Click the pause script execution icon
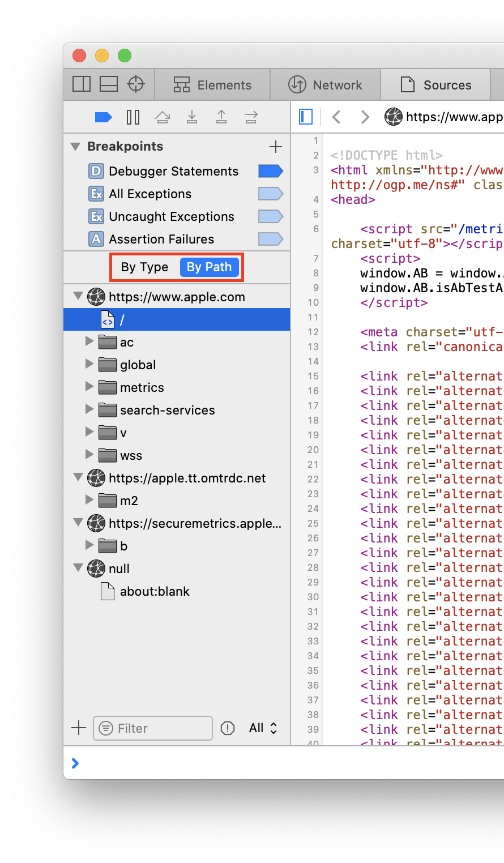 point(133,117)
